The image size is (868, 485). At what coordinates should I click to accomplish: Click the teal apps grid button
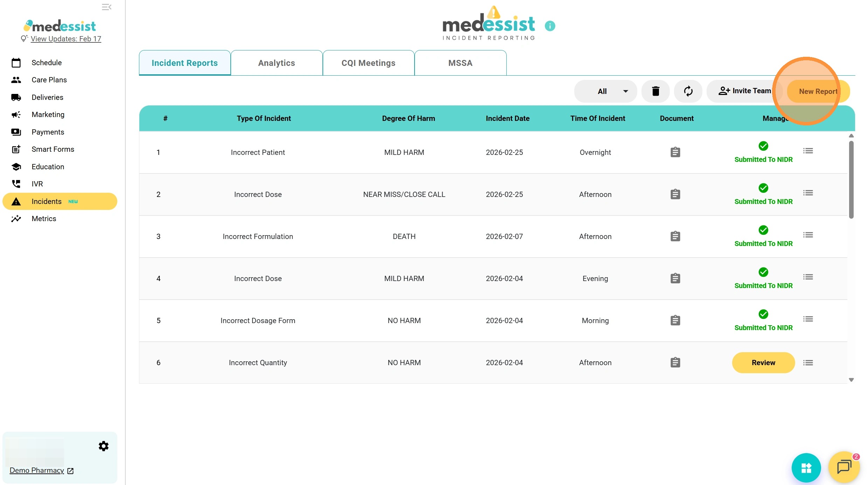pos(806,468)
